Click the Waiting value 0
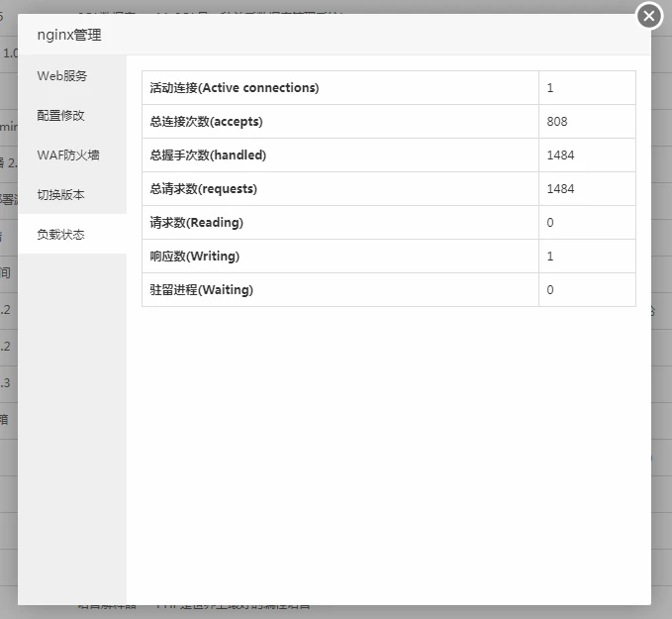Screen dimensions: 672x619 pos(550,289)
